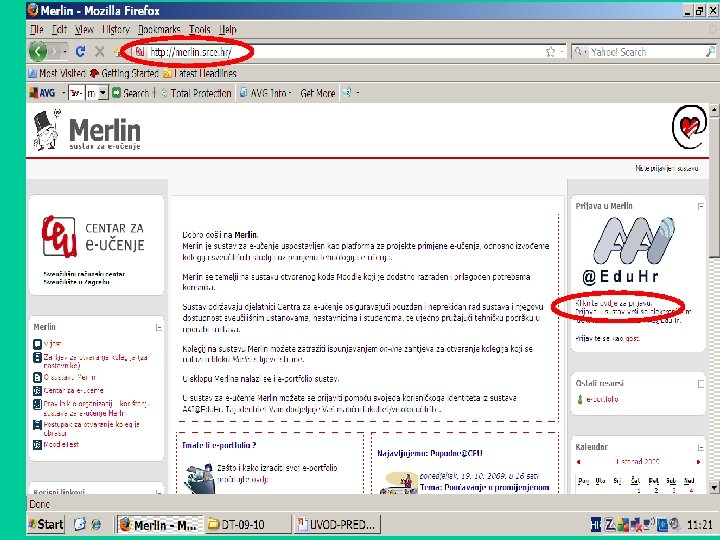Reload the page with the Refresh icon

[80, 51]
